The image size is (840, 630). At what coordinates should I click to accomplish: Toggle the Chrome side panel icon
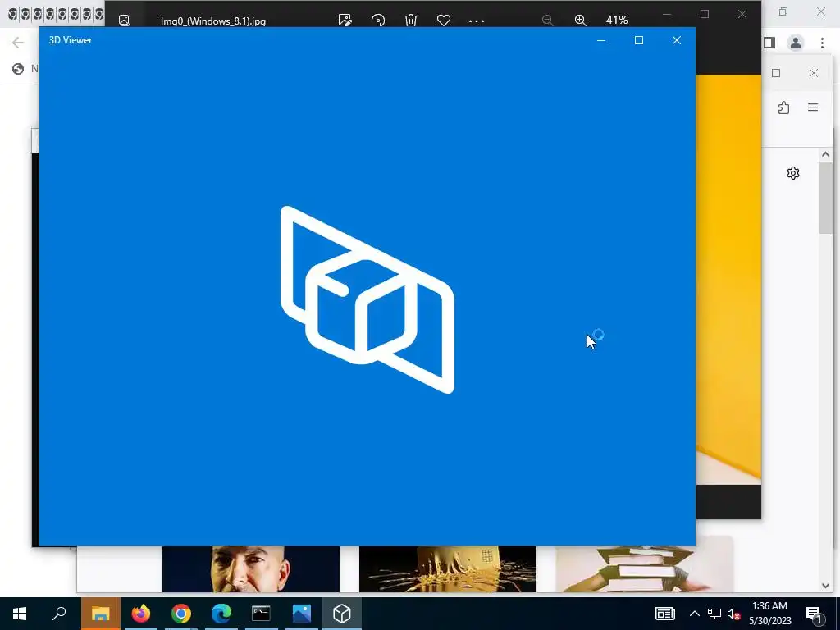click(769, 43)
